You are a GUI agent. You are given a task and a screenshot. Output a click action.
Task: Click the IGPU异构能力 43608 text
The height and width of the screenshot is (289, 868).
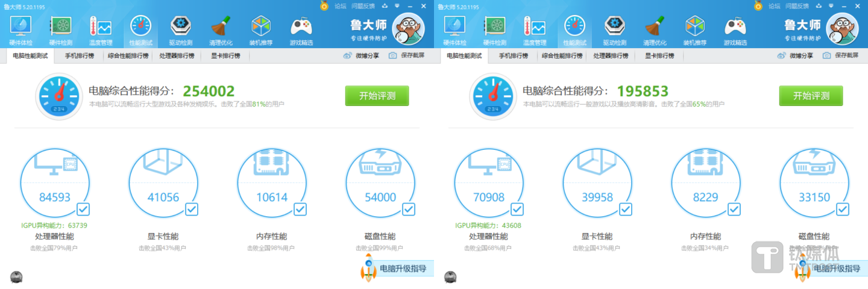pyautogui.click(x=489, y=226)
